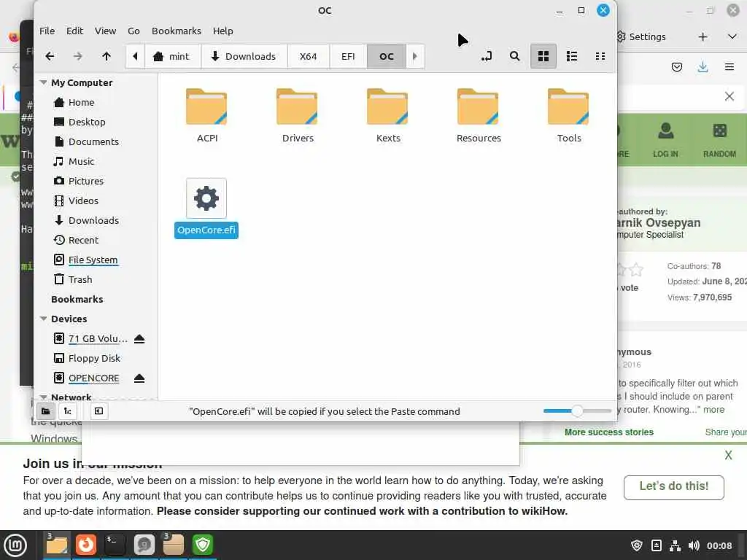Open file search with magnifier icon
The width and height of the screenshot is (747, 560).
tap(514, 56)
